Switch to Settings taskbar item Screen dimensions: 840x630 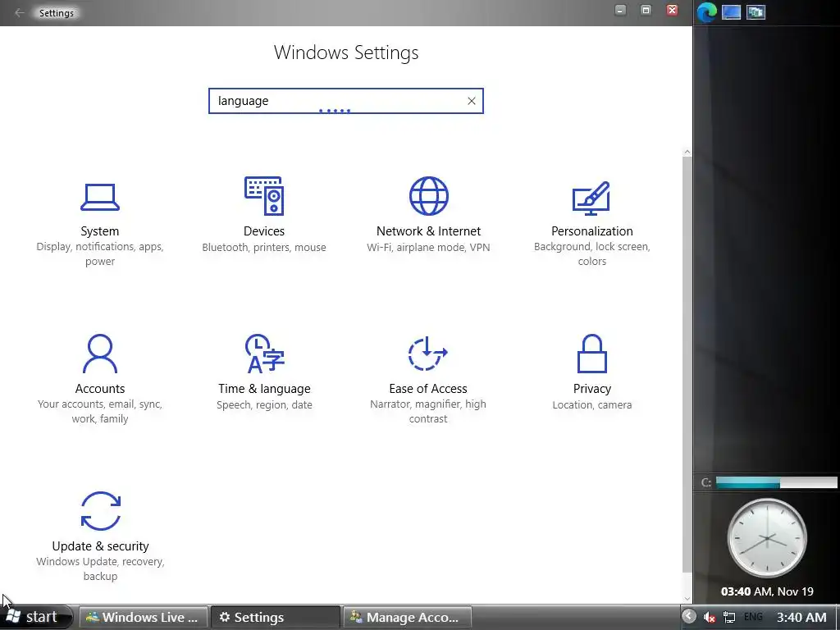point(276,617)
